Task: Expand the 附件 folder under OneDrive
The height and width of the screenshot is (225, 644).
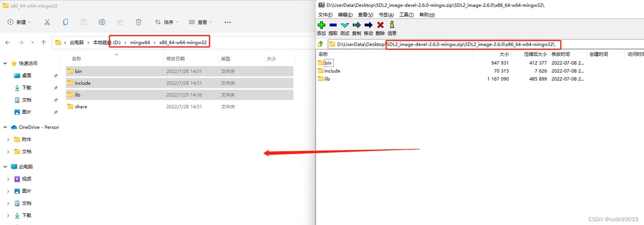Action: coord(9,139)
